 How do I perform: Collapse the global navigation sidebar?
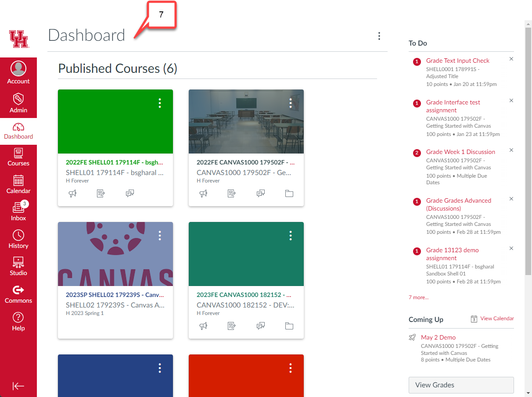coord(18,386)
